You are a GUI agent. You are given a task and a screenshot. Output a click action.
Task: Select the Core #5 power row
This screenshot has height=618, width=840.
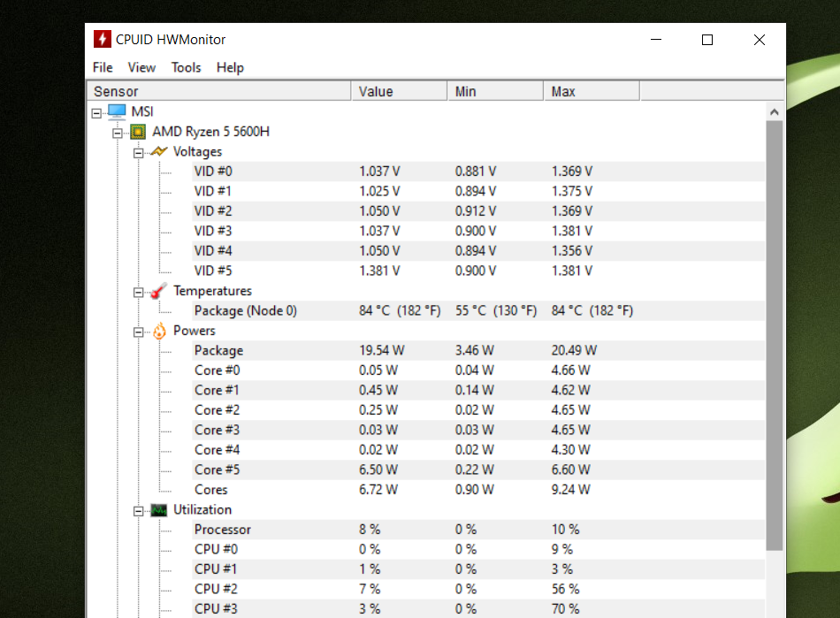coord(478,469)
